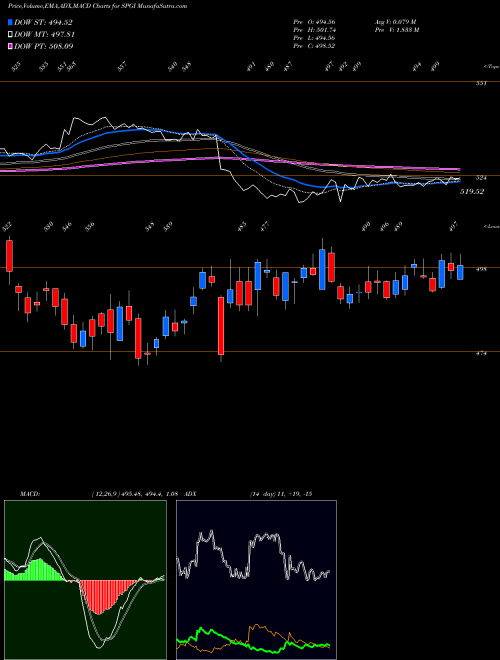Click the 474 candlestick axis label

pyautogui.click(x=481, y=354)
